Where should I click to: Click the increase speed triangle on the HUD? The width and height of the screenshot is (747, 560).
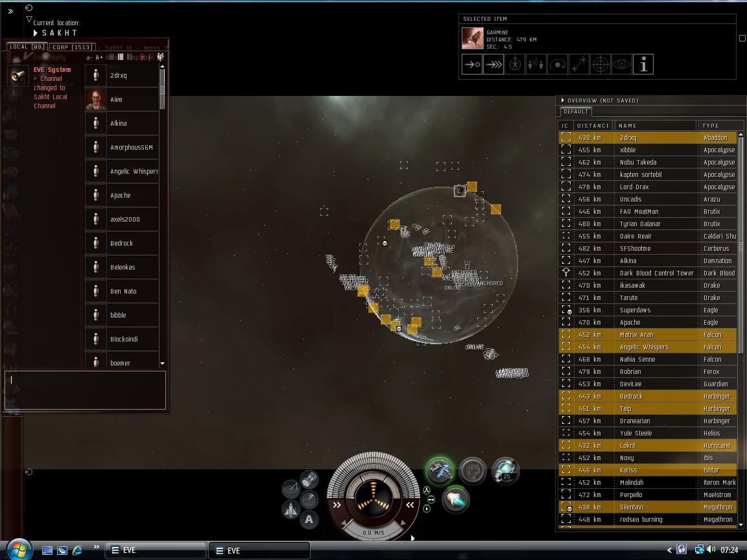click(403, 524)
